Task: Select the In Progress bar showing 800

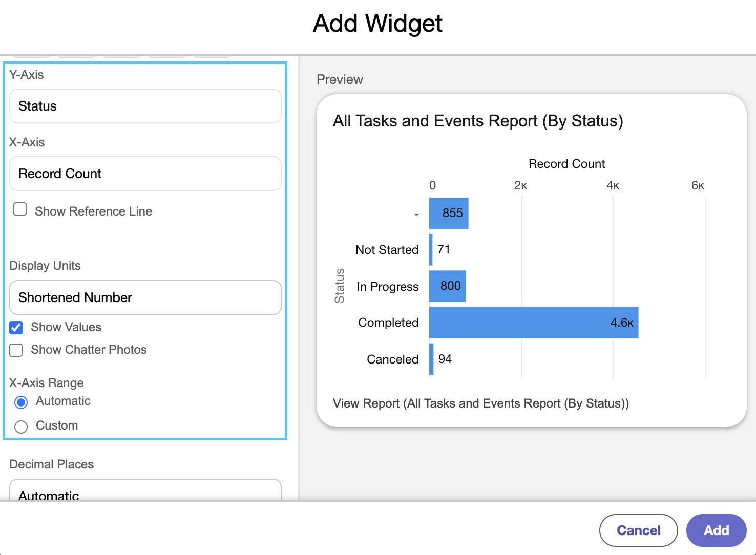Action: (x=448, y=286)
